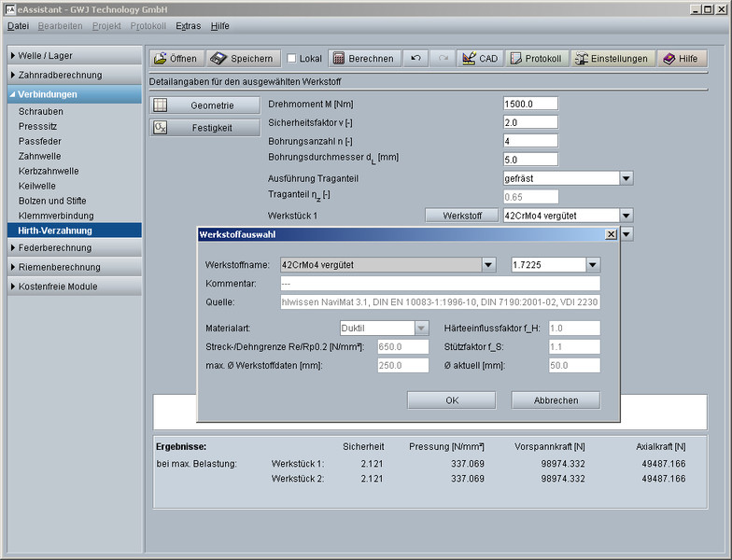Enable the Lokal checkbox
The image size is (732, 560).
pyautogui.click(x=292, y=59)
